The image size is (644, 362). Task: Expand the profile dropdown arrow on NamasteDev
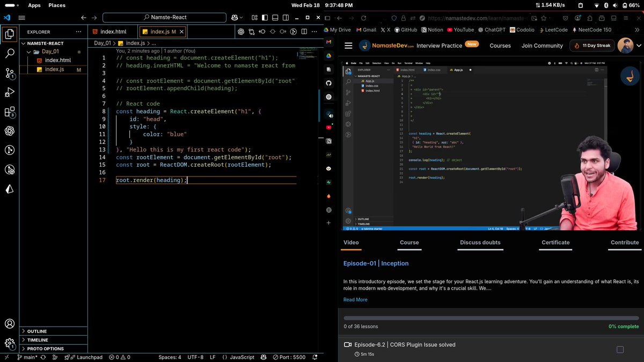[x=638, y=46]
